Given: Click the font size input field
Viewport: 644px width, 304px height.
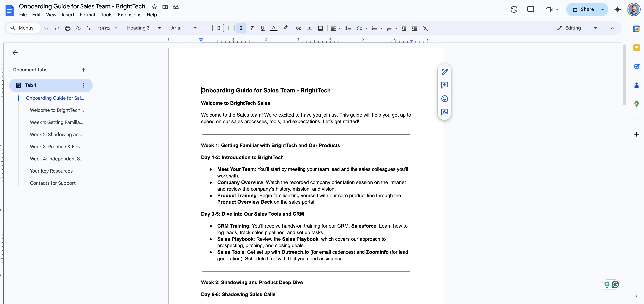Looking at the screenshot, I should [x=218, y=28].
